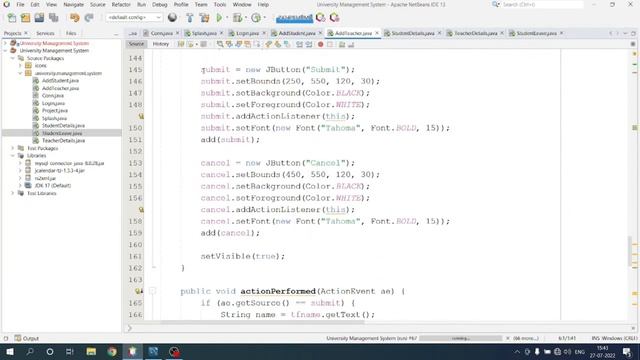Collapse the Libraries node
The image size is (640, 360).
click(x=13, y=156)
